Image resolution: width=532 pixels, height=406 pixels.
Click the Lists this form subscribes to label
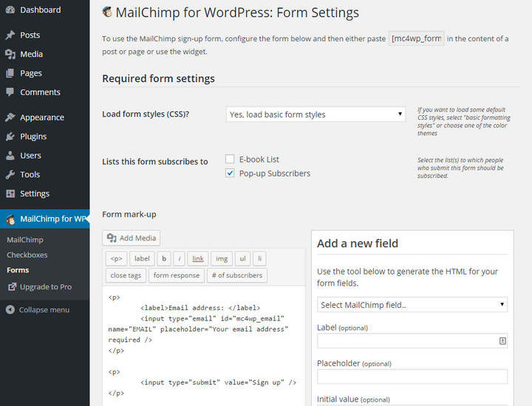155,162
